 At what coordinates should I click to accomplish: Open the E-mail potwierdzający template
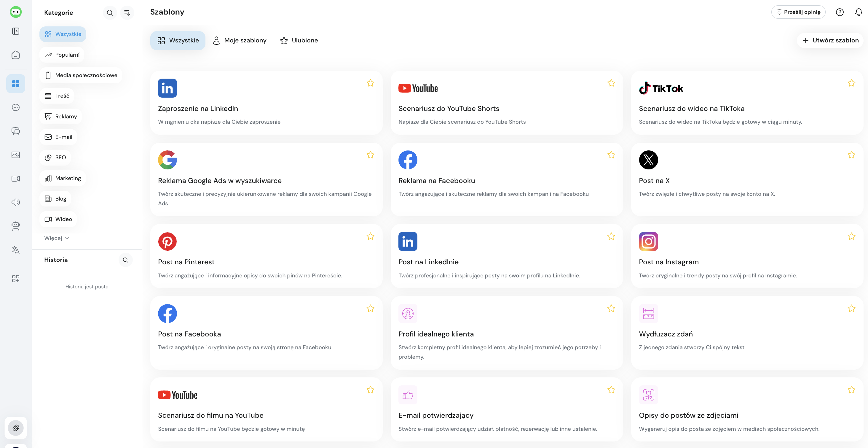(x=507, y=409)
